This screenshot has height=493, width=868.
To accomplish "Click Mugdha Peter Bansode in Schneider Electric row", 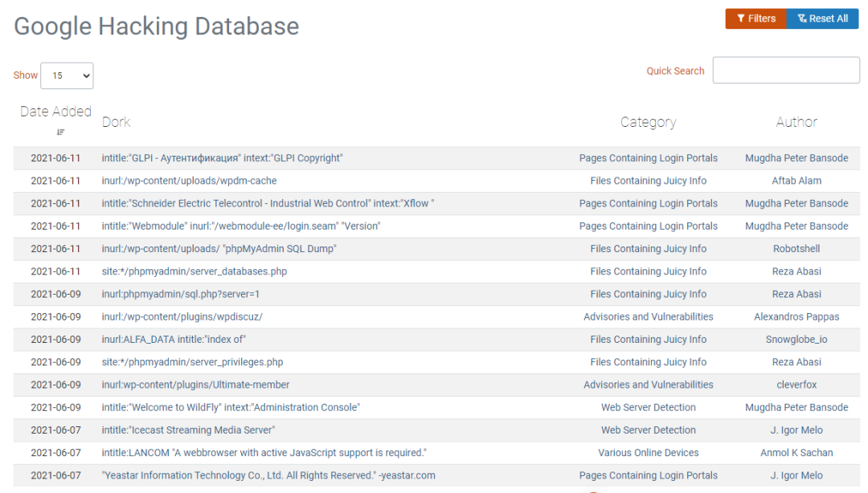I will (x=796, y=204).
